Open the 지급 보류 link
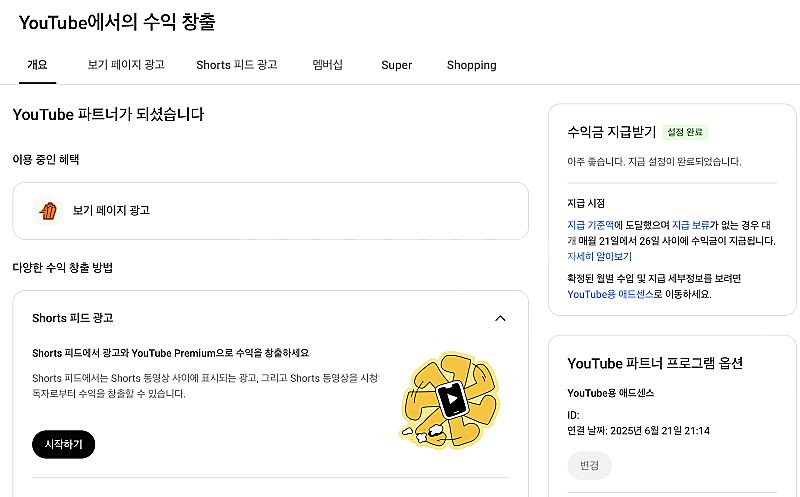The image size is (800, 497). [x=690, y=225]
